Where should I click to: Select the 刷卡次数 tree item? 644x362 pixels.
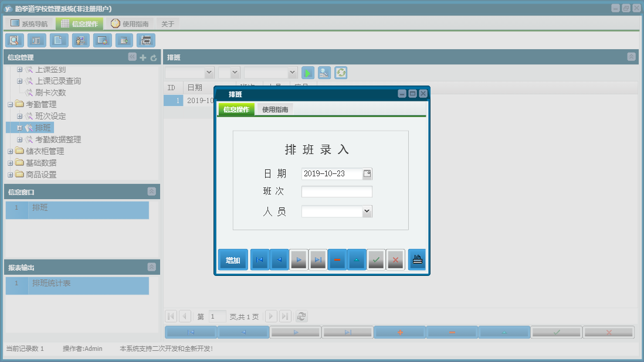pyautogui.click(x=50, y=93)
